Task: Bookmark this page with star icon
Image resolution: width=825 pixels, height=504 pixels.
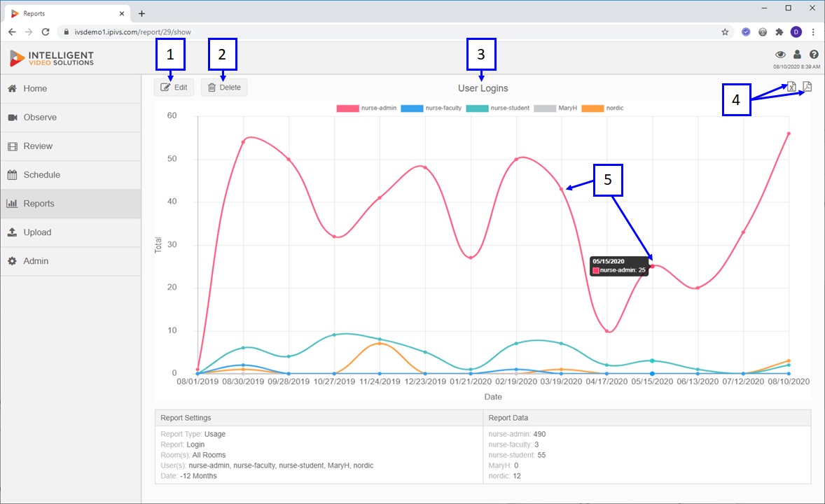Action: (x=725, y=32)
